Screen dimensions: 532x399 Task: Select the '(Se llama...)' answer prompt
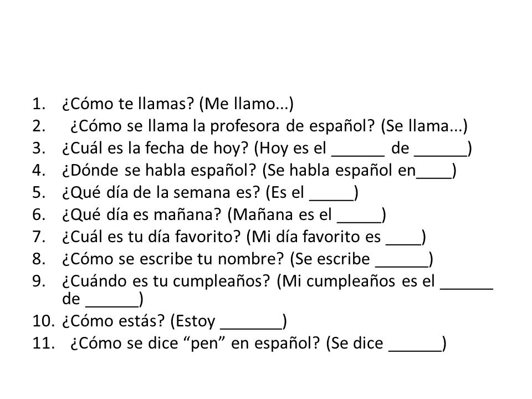tap(424, 126)
